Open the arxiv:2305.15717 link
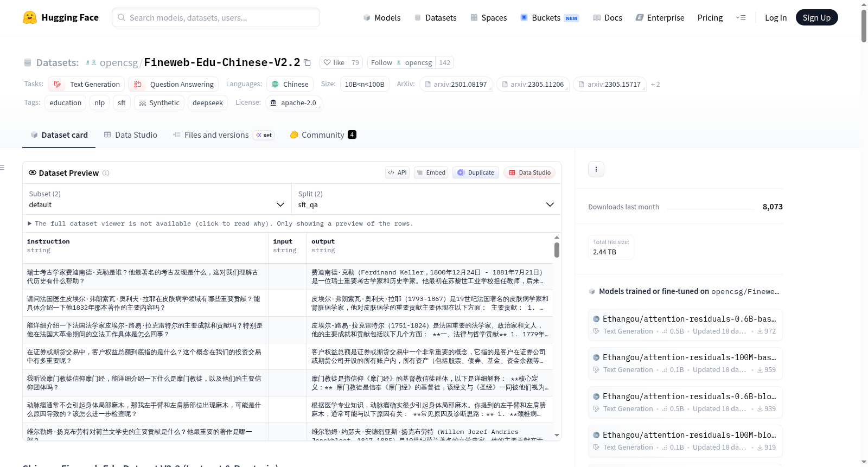The width and height of the screenshot is (868, 467). click(609, 84)
